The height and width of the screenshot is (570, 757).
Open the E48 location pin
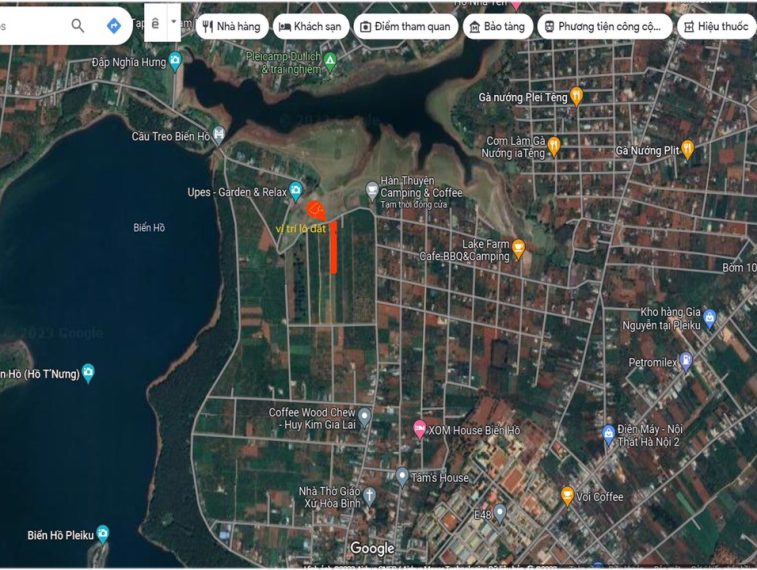click(x=500, y=514)
